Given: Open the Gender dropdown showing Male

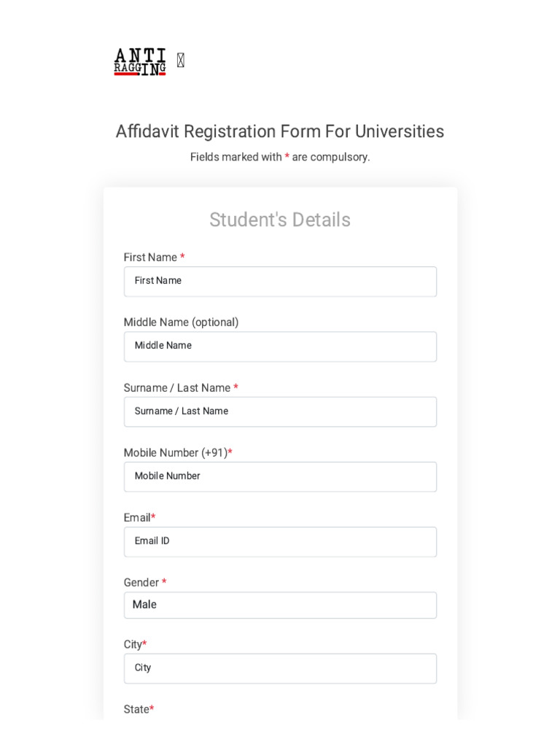Looking at the screenshot, I should pyautogui.click(x=280, y=605).
